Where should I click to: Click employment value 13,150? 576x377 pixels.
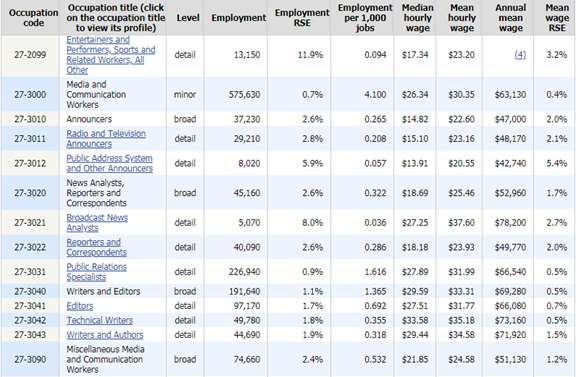[247, 55]
